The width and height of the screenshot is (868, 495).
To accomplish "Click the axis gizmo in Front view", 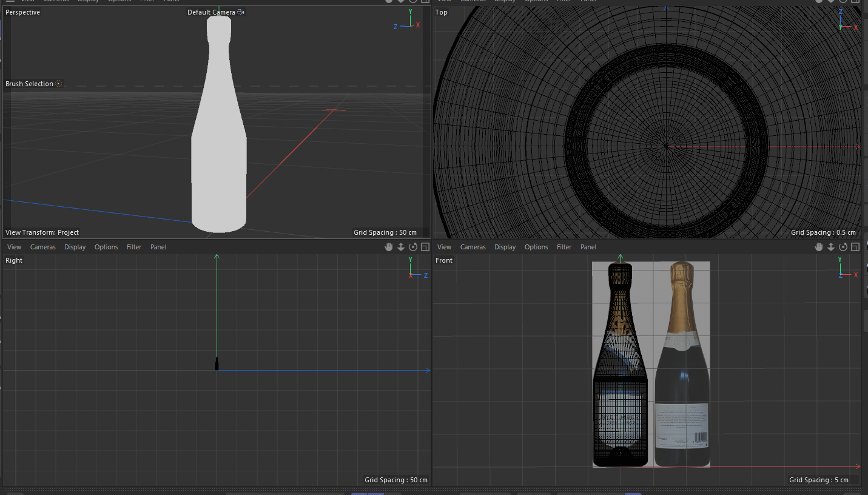I will tap(849, 268).
